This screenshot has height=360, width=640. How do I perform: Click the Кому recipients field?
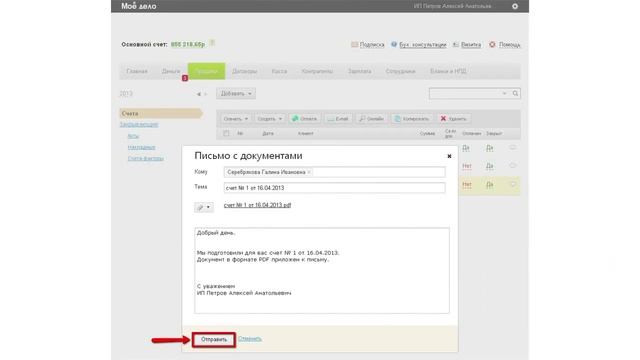(x=334, y=172)
